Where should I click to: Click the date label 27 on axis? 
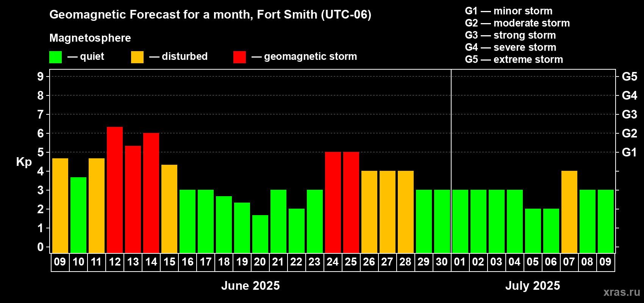(387, 262)
